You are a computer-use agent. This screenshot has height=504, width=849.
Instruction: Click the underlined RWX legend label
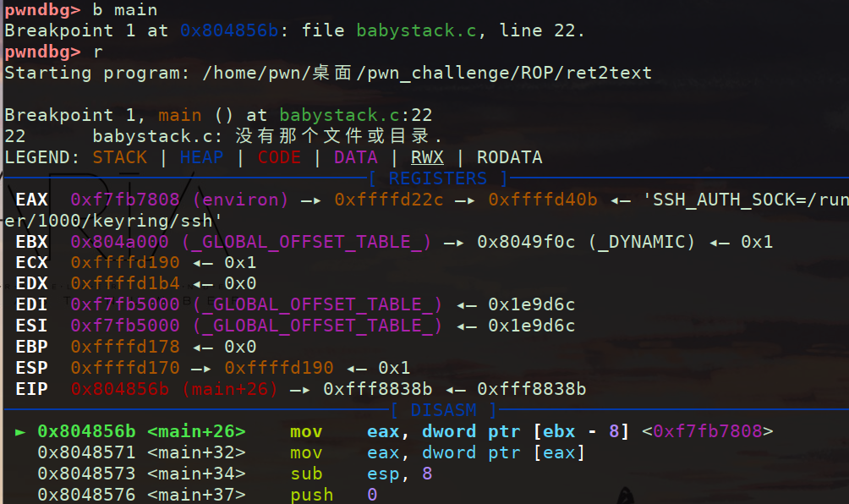pyautogui.click(x=427, y=157)
